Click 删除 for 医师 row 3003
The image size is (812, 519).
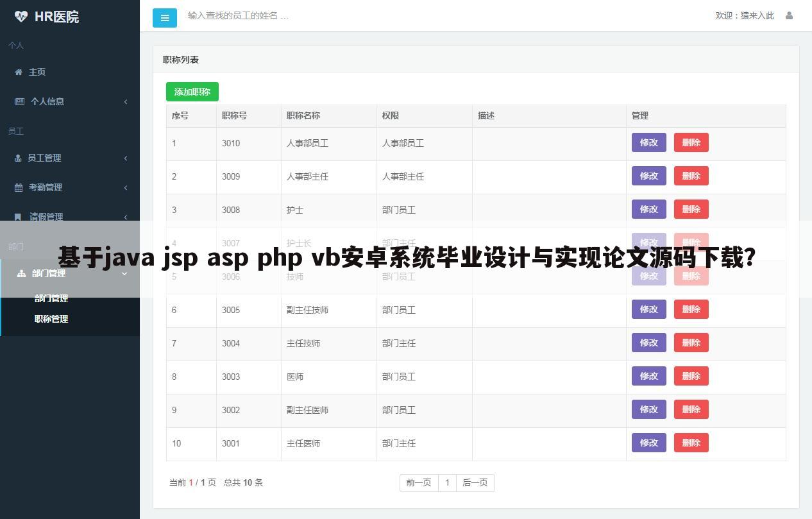click(691, 376)
